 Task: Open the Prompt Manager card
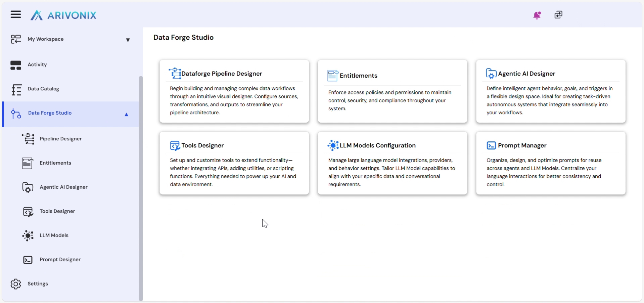[550, 163]
